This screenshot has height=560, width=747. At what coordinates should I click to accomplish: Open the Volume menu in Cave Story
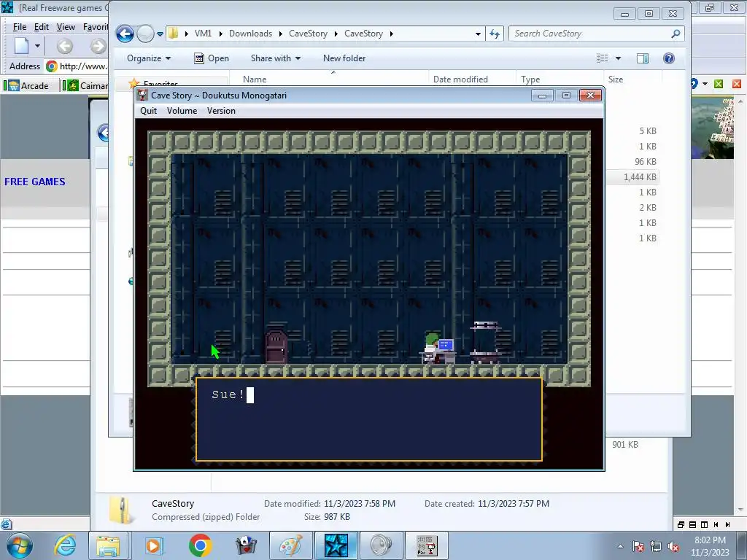[x=182, y=111]
